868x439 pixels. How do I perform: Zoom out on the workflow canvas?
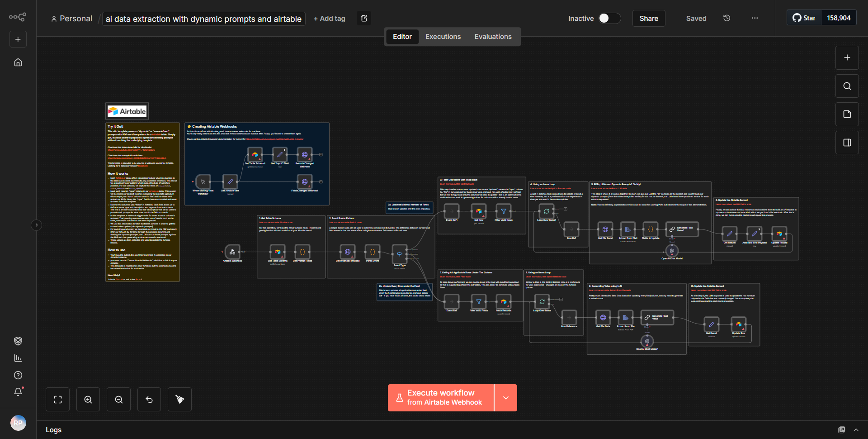118,399
